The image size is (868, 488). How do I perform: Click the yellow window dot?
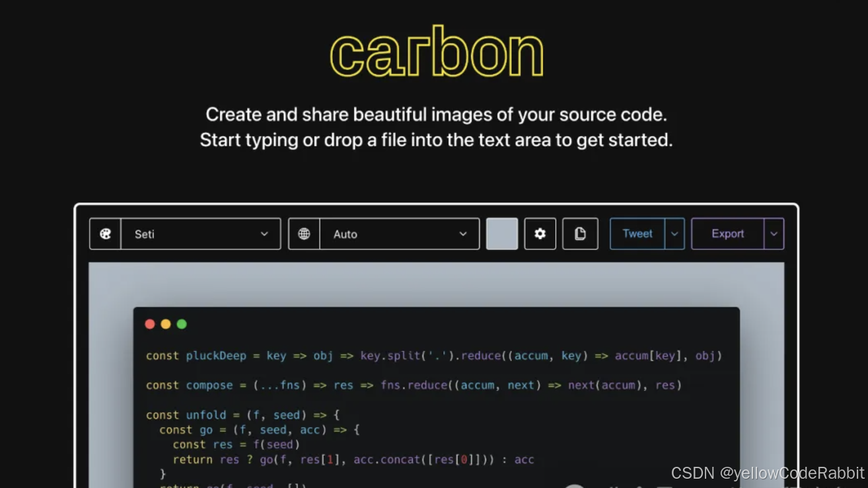[166, 324]
